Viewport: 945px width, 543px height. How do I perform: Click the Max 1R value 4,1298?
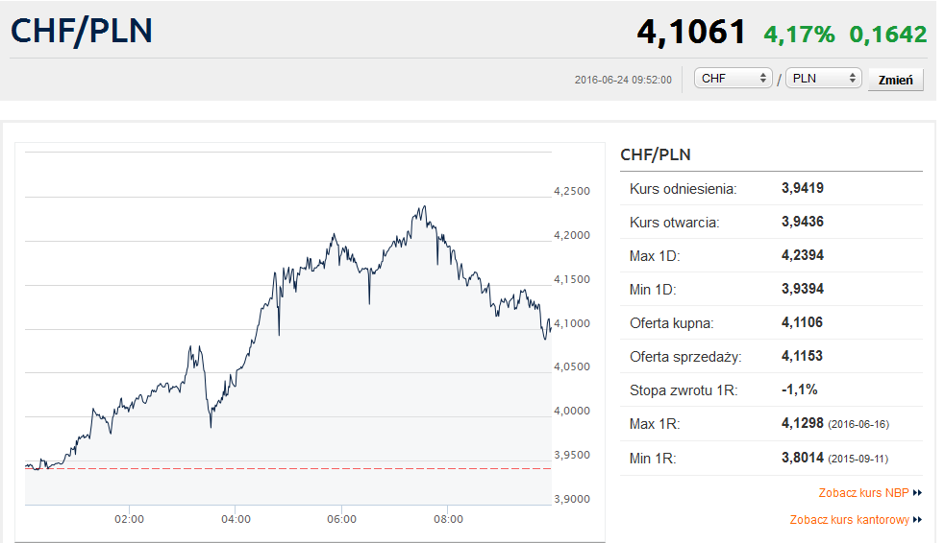(x=802, y=423)
